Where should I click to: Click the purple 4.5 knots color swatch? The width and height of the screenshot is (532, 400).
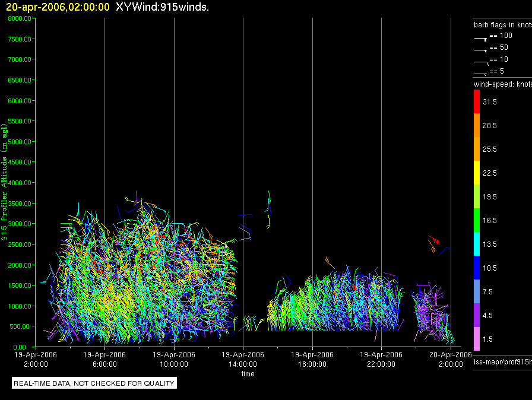tap(477, 315)
